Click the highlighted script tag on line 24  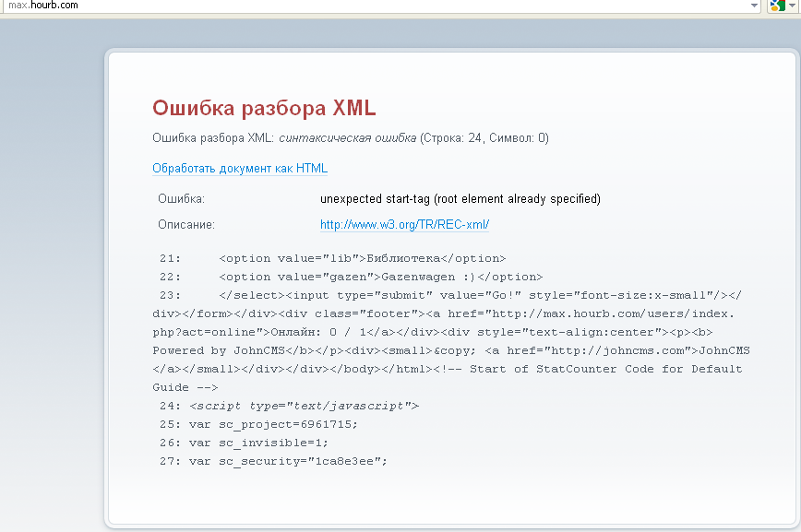304,406
